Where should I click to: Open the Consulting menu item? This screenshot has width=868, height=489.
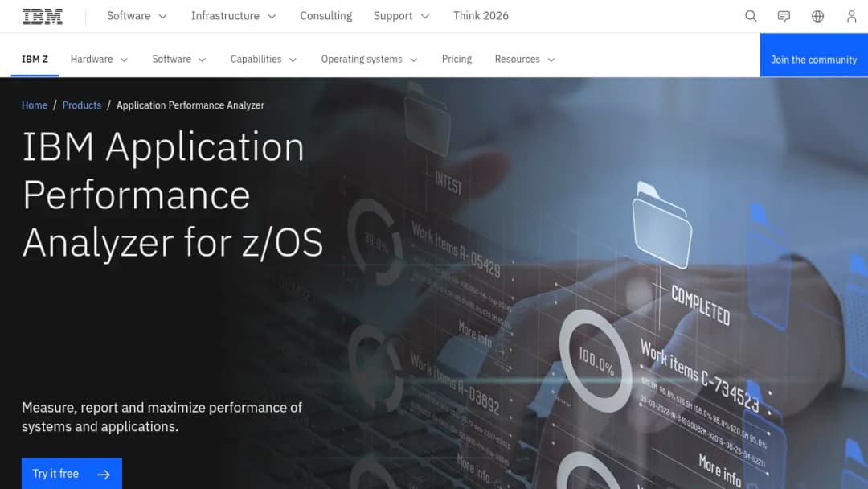[326, 16]
